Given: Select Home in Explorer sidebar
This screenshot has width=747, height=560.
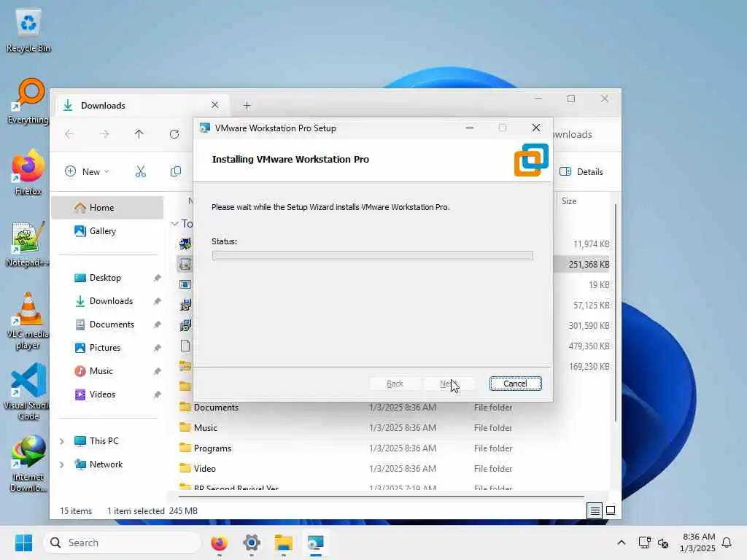Looking at the screenshot, I should pyautogui.click(x=107, y=208).
